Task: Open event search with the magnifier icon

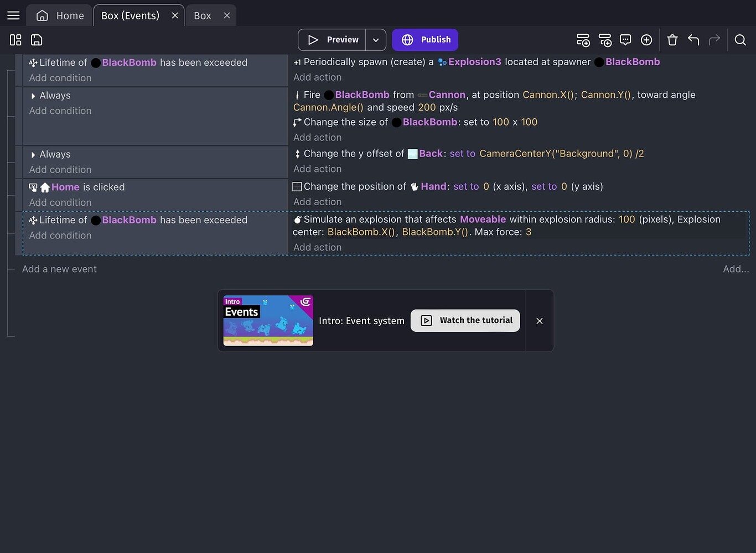Action: (741, 40)
